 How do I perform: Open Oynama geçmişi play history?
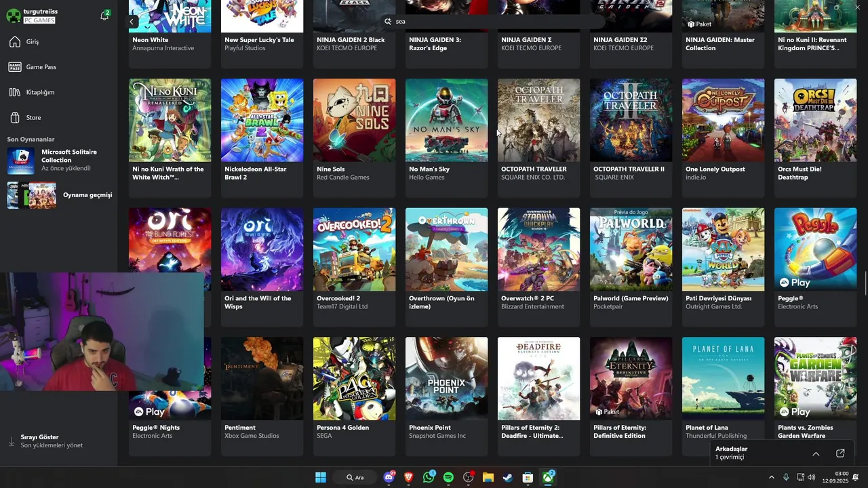pos(58,195)
